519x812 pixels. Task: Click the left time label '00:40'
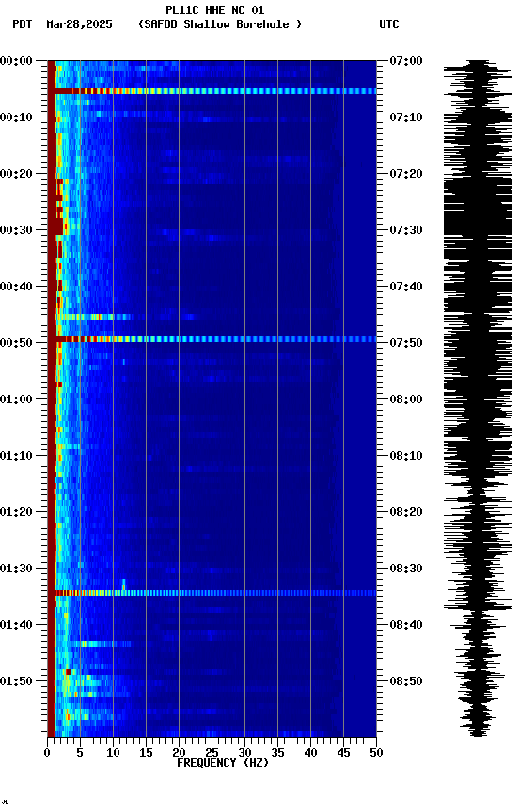pyautogui.click(x=16, y=287)
